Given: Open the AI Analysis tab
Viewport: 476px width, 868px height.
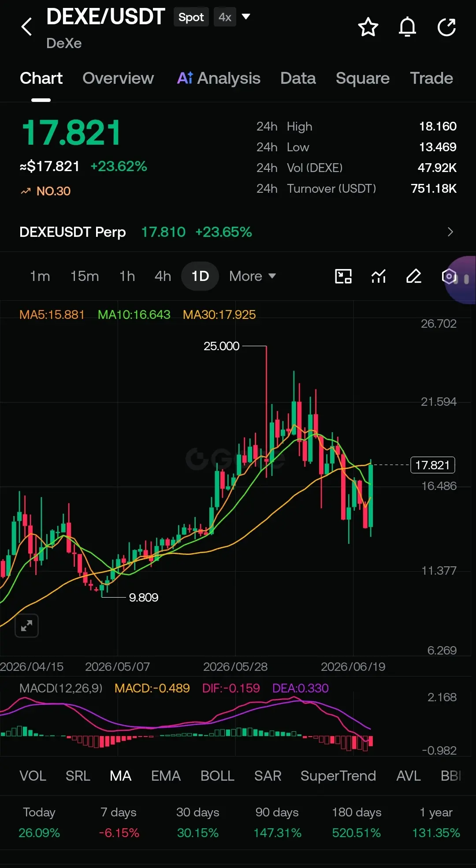Looking at the screenshot, I should 219,78.
